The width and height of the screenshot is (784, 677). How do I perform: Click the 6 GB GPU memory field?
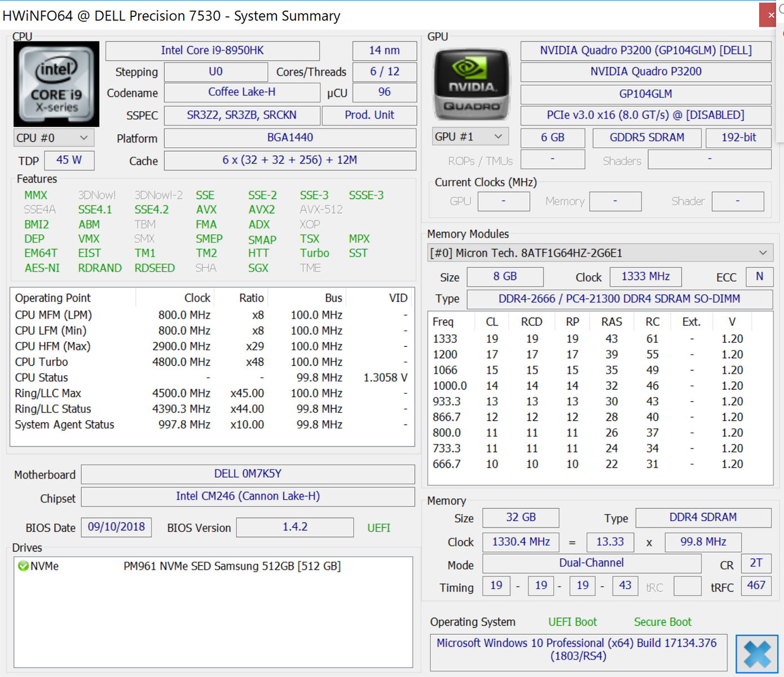tap(553, 138)
